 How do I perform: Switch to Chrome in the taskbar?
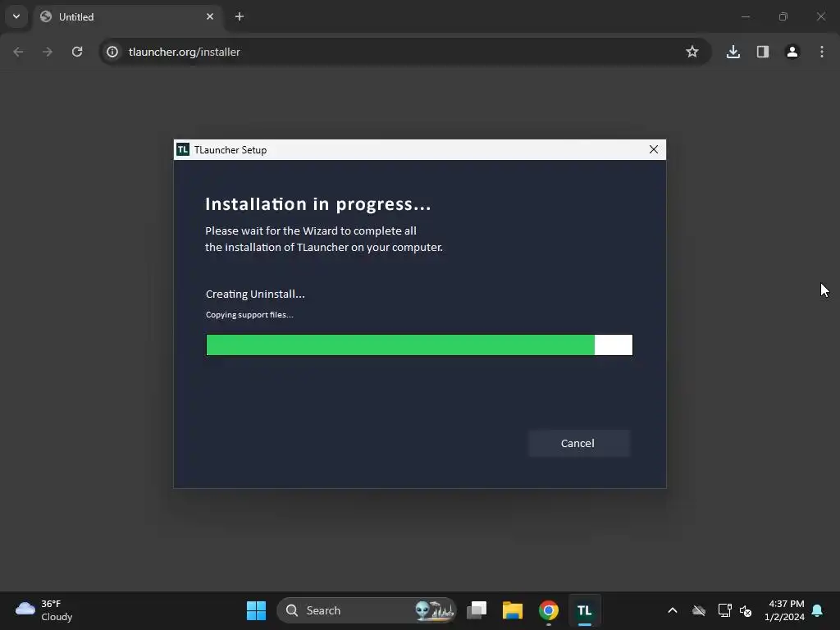point(549,610)
